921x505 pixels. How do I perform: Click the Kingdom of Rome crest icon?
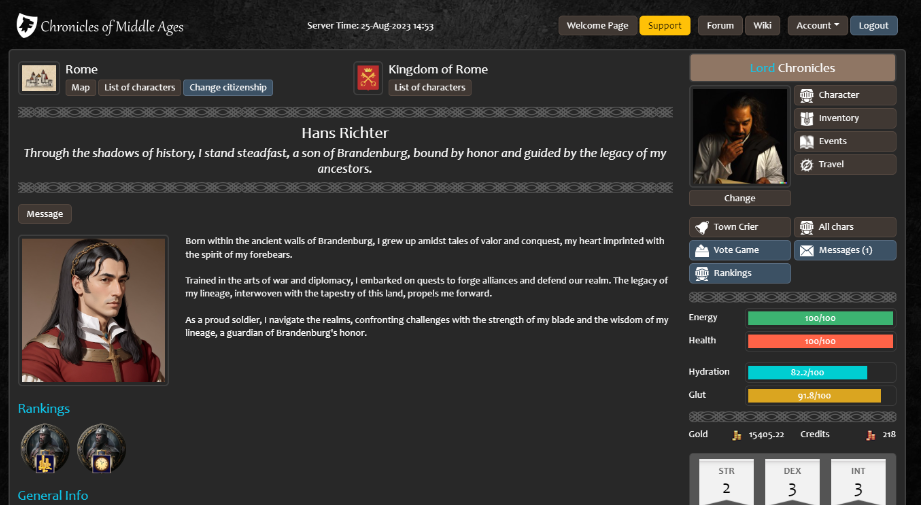point(367,78)
